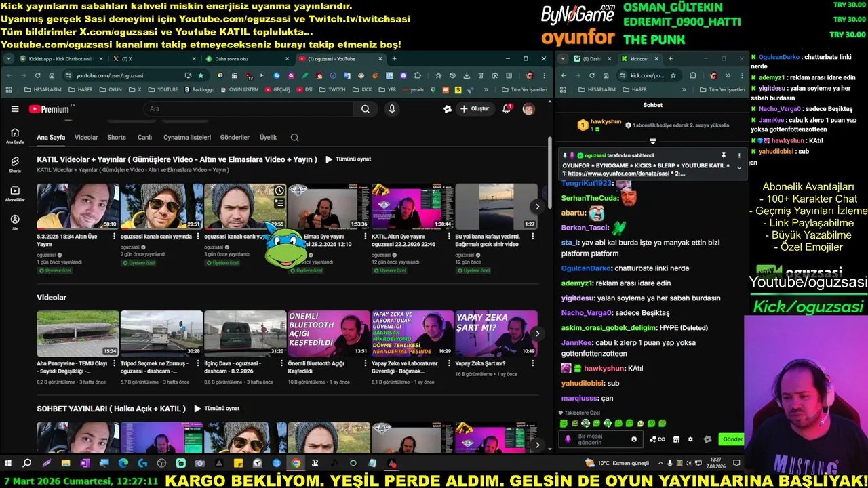Image resolution: width=868 pixels, height=488 pixels.
Task: Open Shorts from the YouTube sidebar
Action: (15, 165)
